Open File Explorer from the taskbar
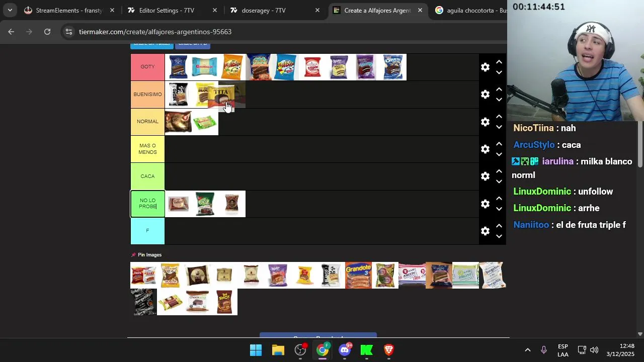This screenshot has width=644, height=362. pyautogui.click(x=278, y=350)
